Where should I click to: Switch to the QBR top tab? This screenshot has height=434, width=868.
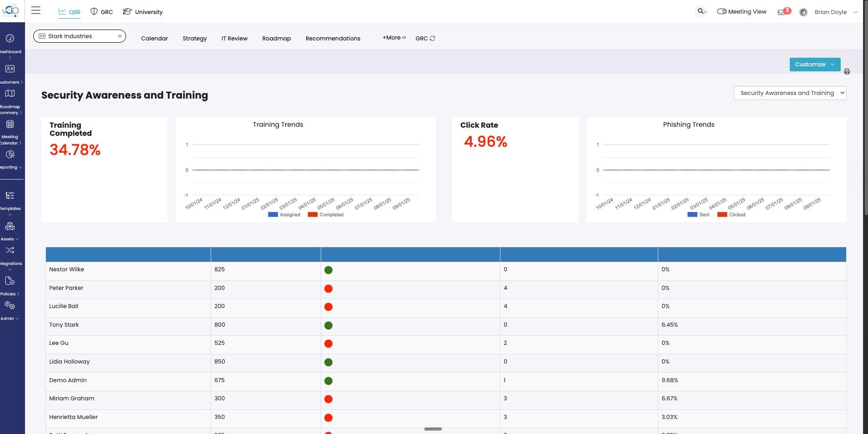(x=70, y=12)
